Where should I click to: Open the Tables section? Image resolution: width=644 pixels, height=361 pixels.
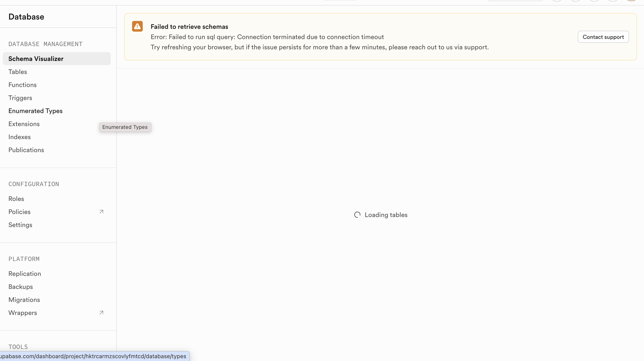(x=17, y=72)
